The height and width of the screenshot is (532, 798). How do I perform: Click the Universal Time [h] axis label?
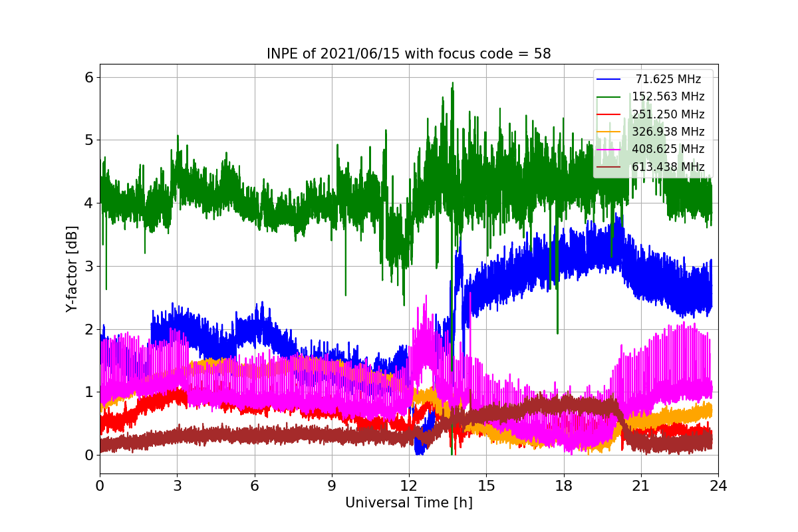pyautogui.click(x=409, y=503)
